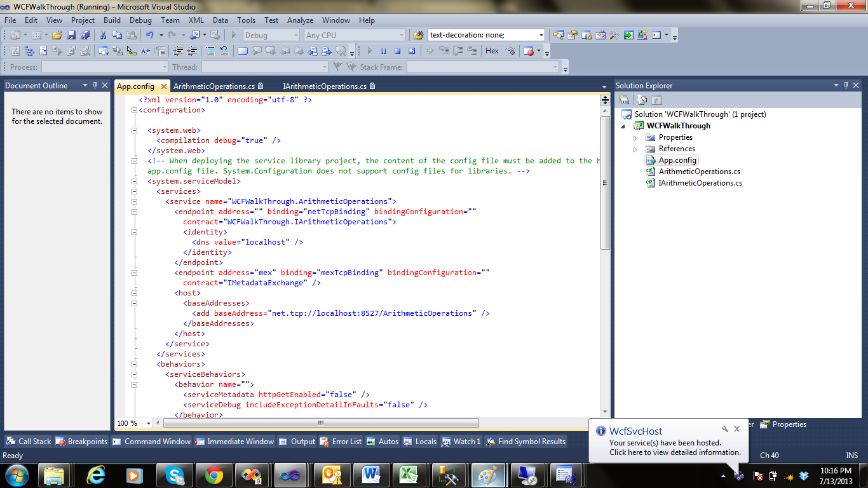Toggle auto-hide pin on Solution Explorer
Screen dimensions: 868x488
(847, 85)
